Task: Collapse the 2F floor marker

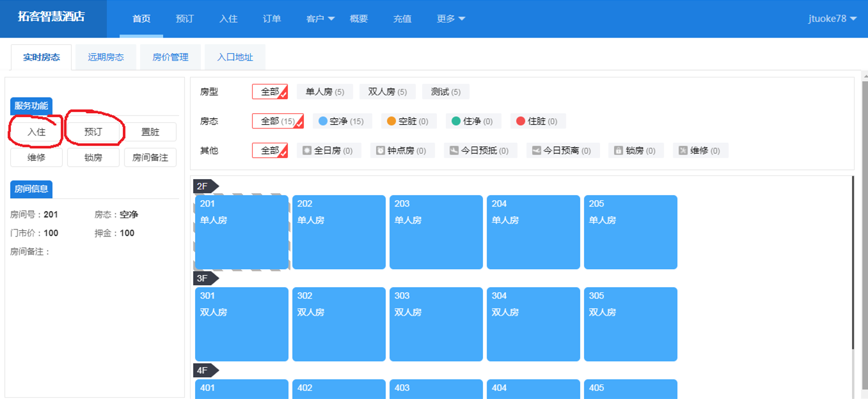Action: 205,186
